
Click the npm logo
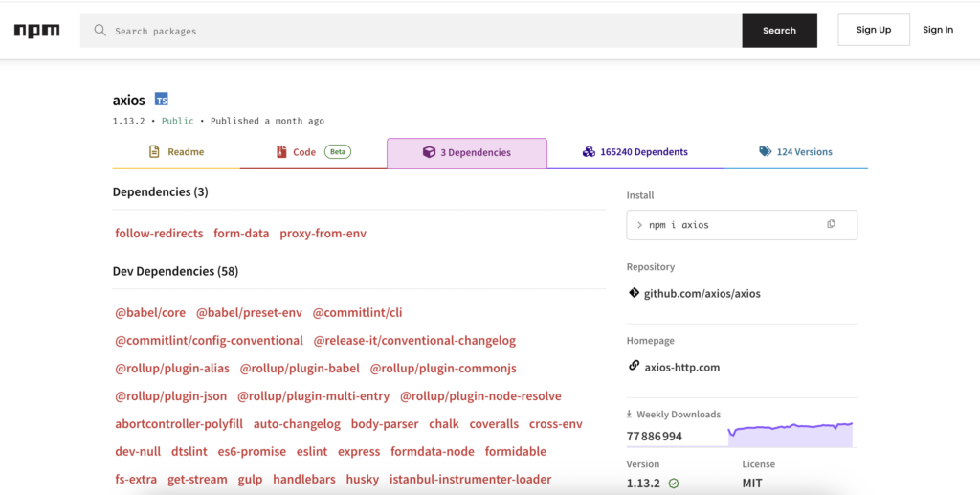(x=36, y=31)
